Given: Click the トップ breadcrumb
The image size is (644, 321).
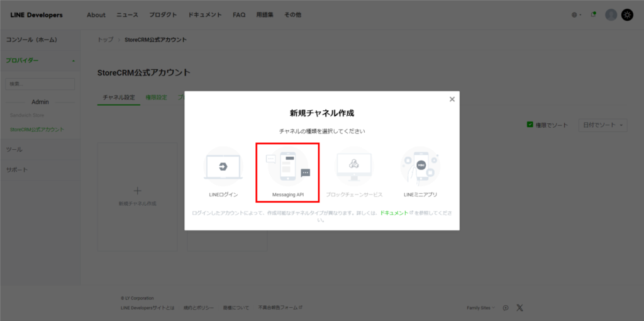Looking at the screenshot, I should click(105, 40).
